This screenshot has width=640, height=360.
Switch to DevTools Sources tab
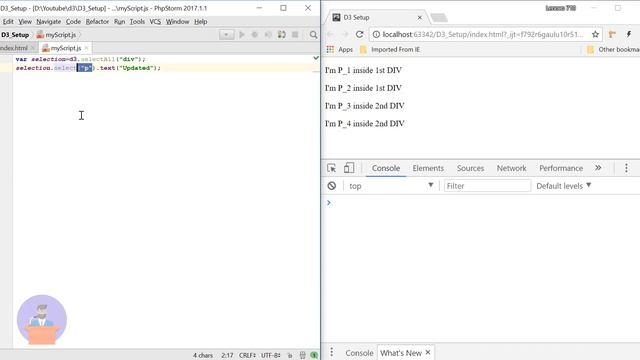pos(470,168)
